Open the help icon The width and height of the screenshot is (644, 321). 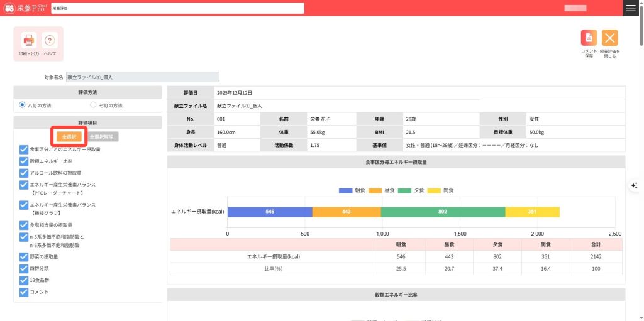click(50, 41)
